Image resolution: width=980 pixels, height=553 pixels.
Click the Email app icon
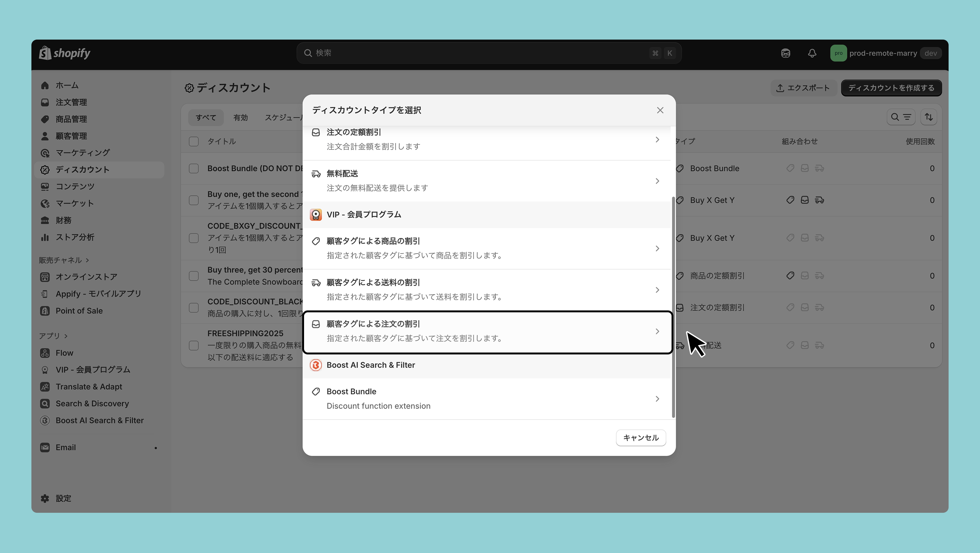[x=45, y=447]
